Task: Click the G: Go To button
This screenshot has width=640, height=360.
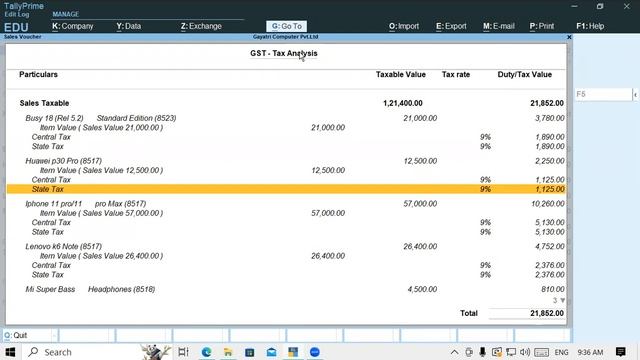Action: pos(287,26)
